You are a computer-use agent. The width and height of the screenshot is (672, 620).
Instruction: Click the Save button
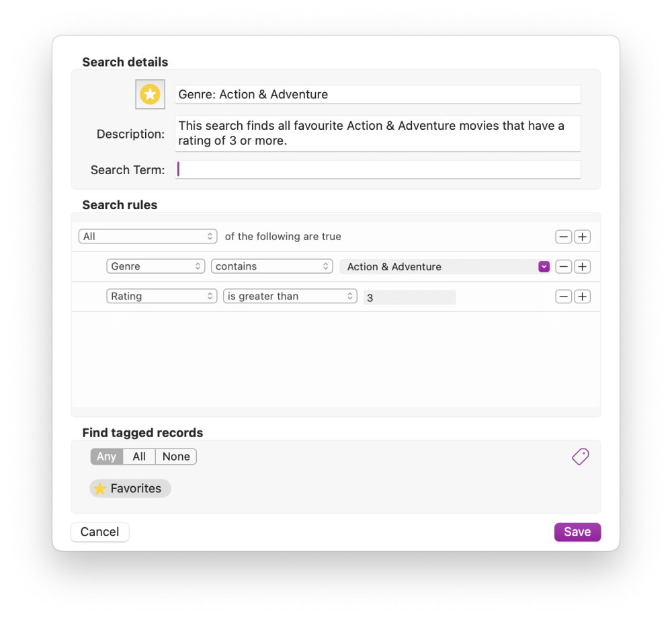(577, 532)
